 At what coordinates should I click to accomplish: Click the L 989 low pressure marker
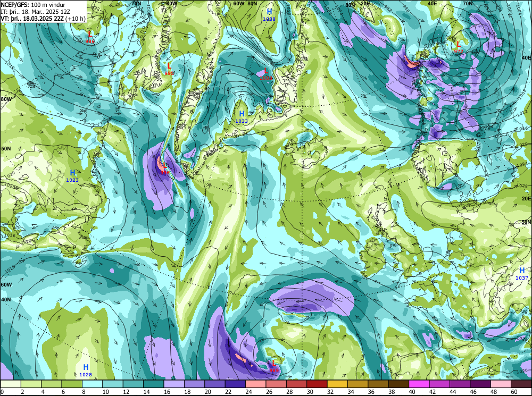(x=274, y=366)
